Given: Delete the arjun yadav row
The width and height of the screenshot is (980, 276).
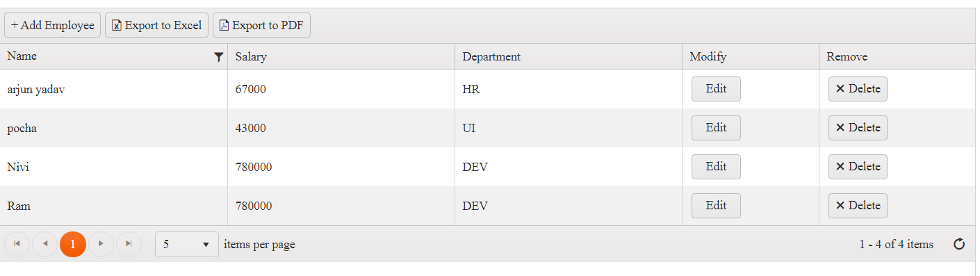Looking at the screenshot, I should (858, 89).
